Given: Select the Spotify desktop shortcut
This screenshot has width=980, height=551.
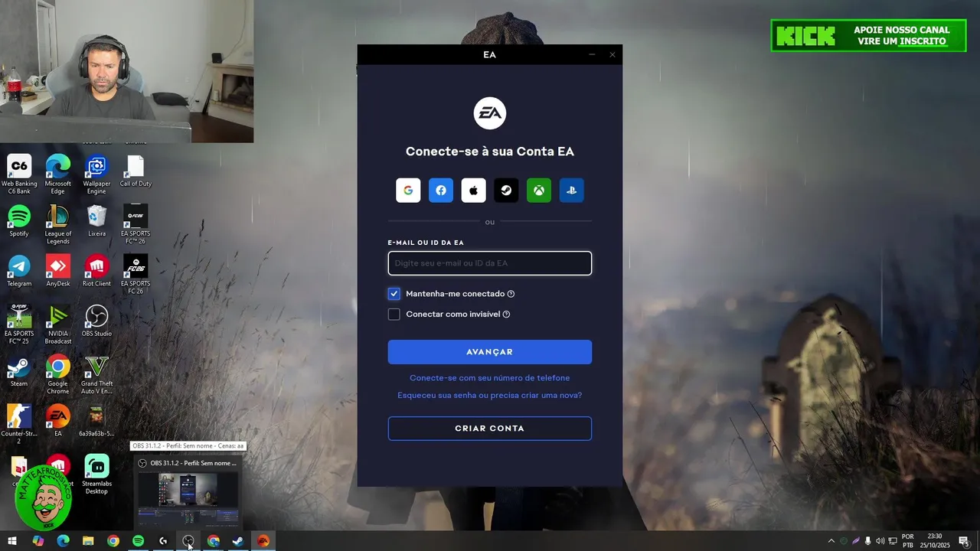Looking at the screenshot, I should click(19, 221).
